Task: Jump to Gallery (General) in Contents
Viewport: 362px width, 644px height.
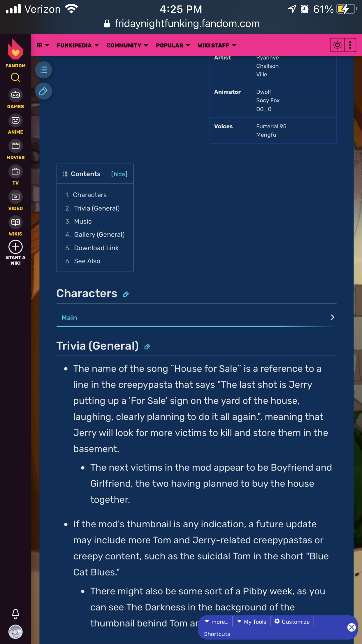Action: [99, 235]
